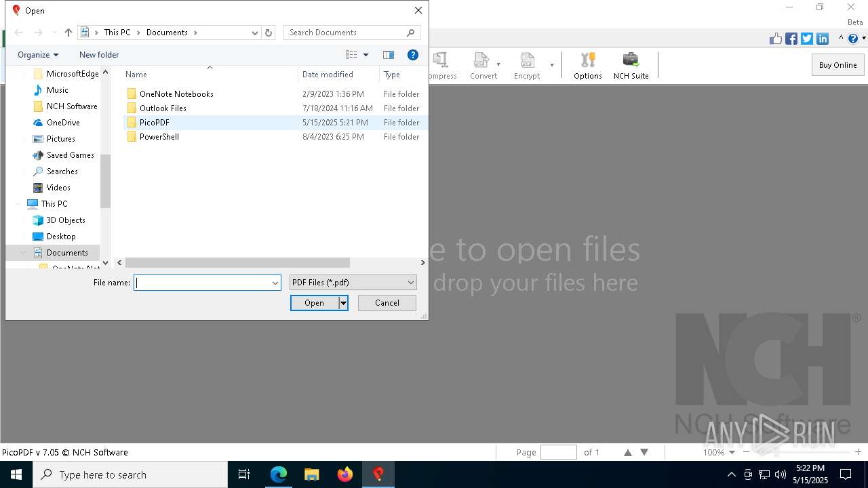Collapse the This PC tree node

coord(18,204)
